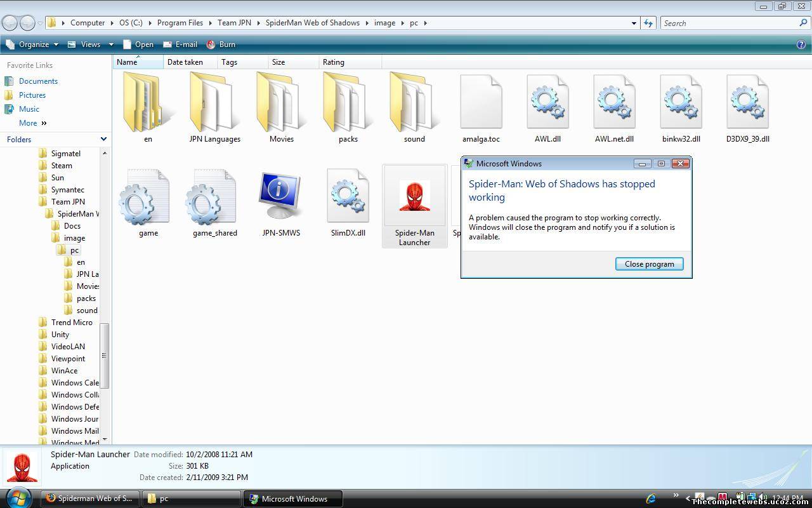Switch to Spiderman Web of S... taskbar button

(x=89, y=498)
